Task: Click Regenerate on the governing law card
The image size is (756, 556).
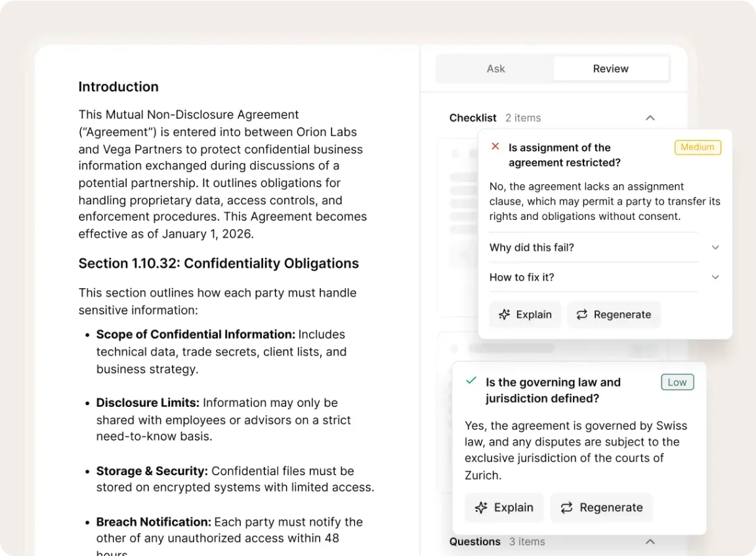Action: click(601, 507)
